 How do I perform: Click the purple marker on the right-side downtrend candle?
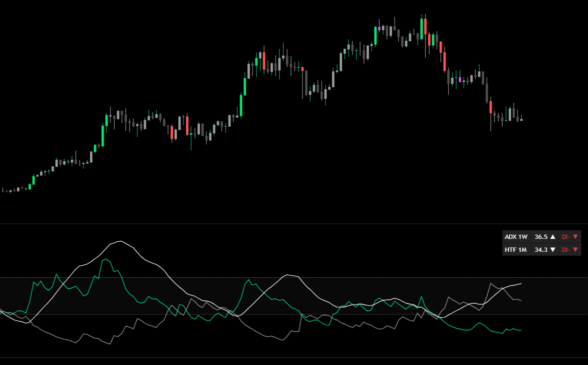460,80
